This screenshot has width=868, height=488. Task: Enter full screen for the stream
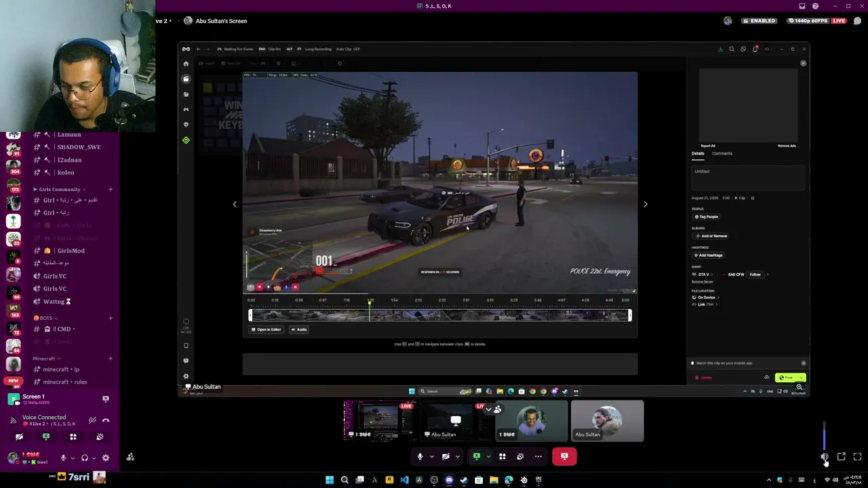click(858, 457)
